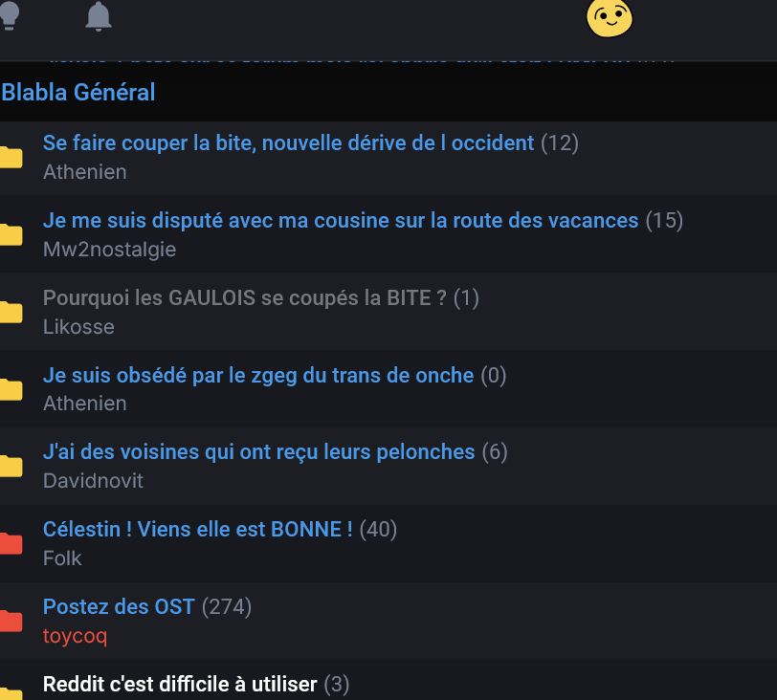This screenshot has height=700, width=777.
Task: Click folder icon next to the cousine topic
Action: tap(11, 235)
